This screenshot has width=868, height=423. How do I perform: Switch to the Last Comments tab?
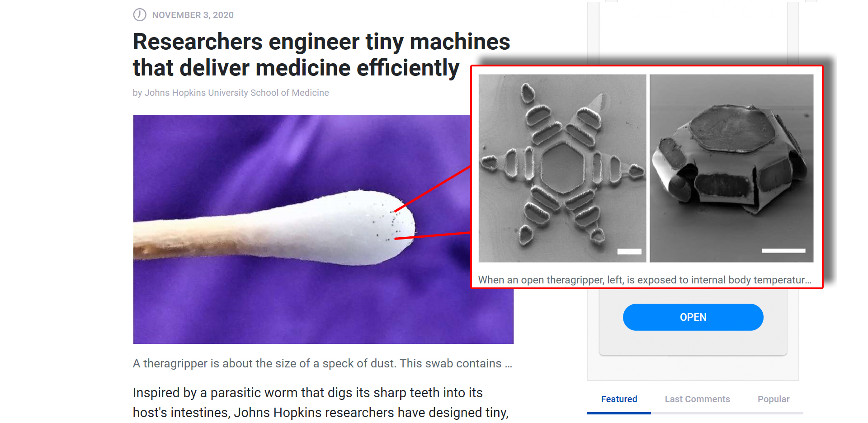tap(697, 399)
